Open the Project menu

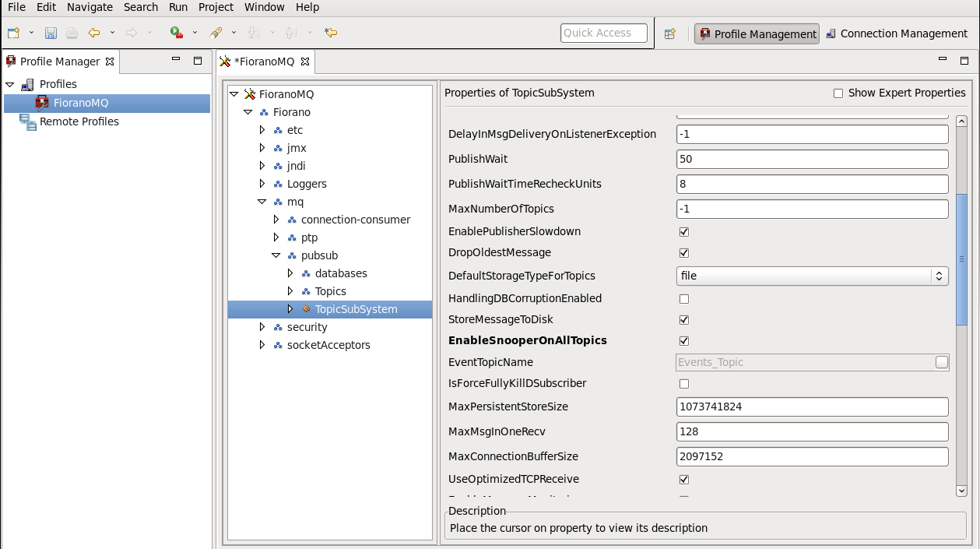(216, 7)
